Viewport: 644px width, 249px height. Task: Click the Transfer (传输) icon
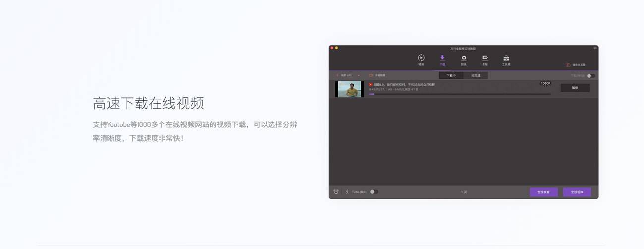click(x=485, y=58)
